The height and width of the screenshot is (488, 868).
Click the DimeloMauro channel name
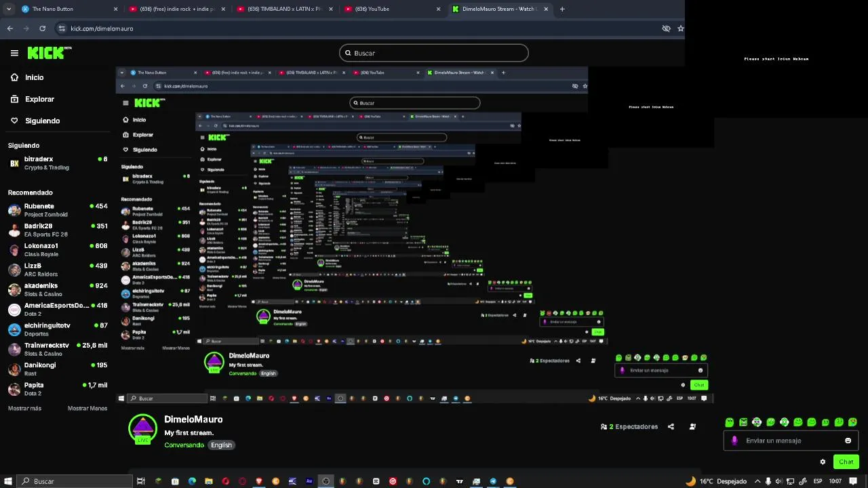point(193,420)
